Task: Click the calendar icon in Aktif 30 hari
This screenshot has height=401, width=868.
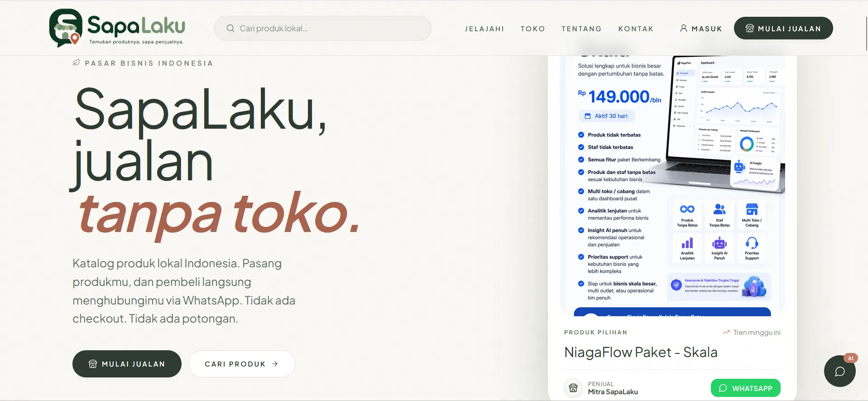Action: (x=588, y=116)
